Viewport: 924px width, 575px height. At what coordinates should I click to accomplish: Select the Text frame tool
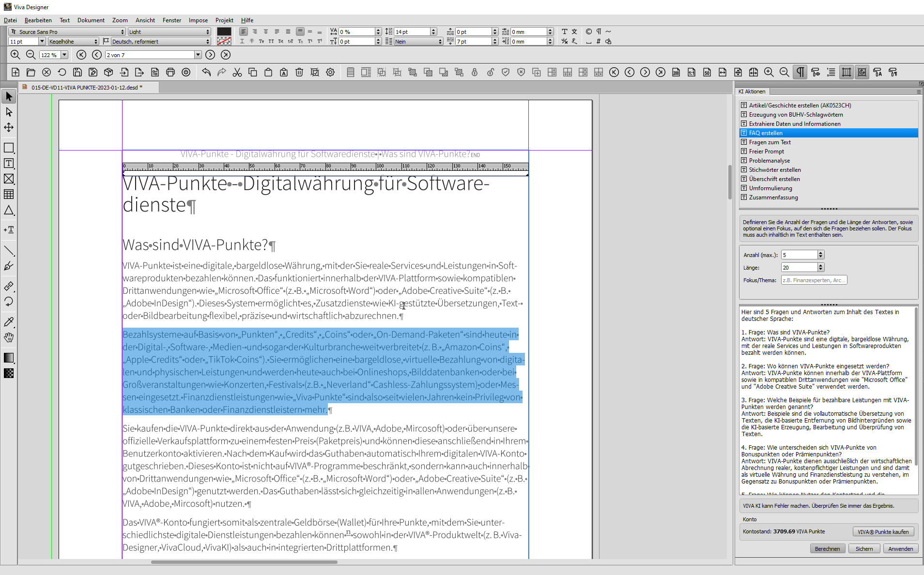pos(9,164)
